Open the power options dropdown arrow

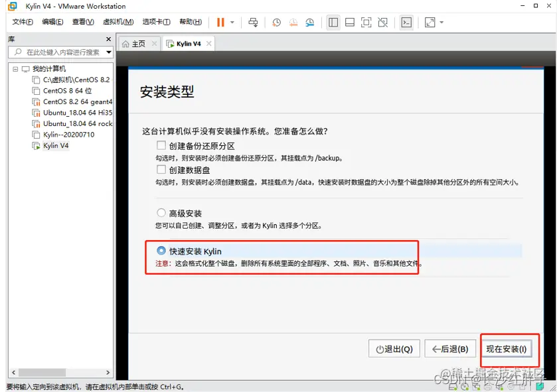click(x=231, y=22)
